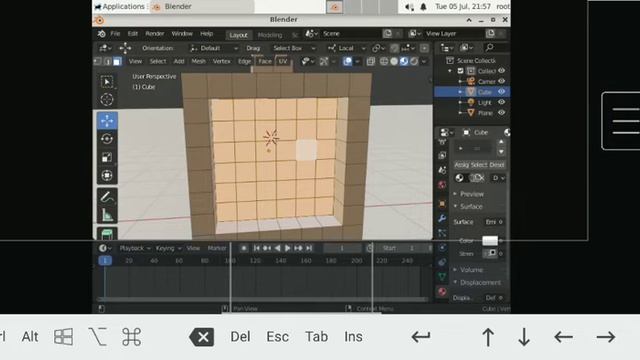Viewport: 640px width, 360px height.
Task: Open the Physics properties tab
Action: [442, 247]
